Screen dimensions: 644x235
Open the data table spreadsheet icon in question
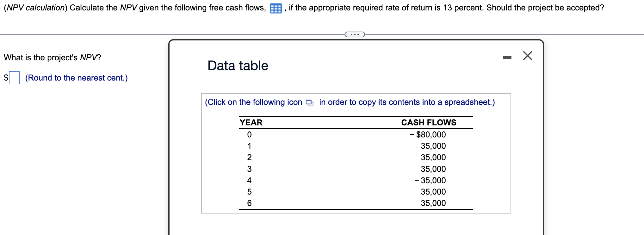pyautogui.click(x=275, y=8)
